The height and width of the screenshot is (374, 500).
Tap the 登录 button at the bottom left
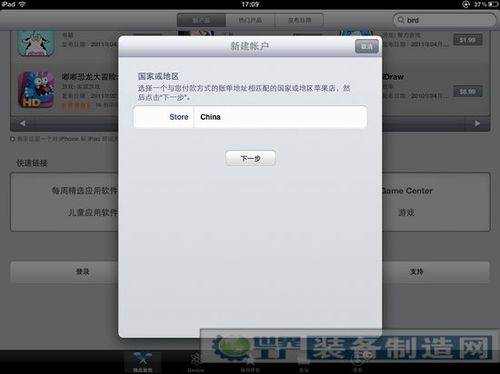(x=65, y=272)
